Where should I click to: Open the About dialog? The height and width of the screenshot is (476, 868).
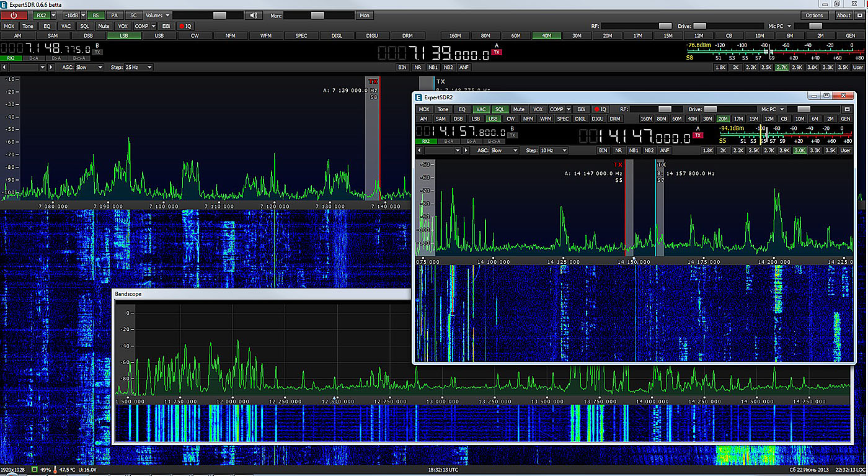pos(844,15)
